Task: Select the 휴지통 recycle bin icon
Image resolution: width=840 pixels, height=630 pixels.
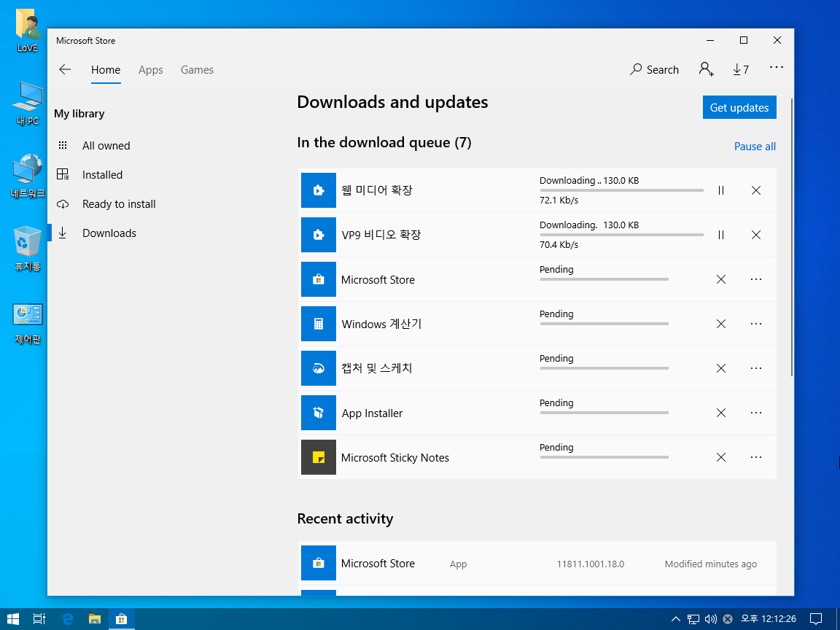Action: (x=27, y=249)
